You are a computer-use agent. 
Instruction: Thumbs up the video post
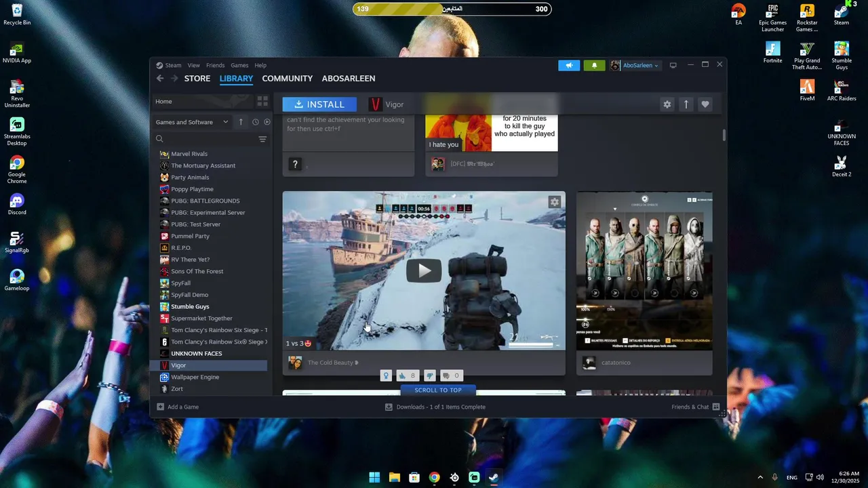(x=407, y=375)
